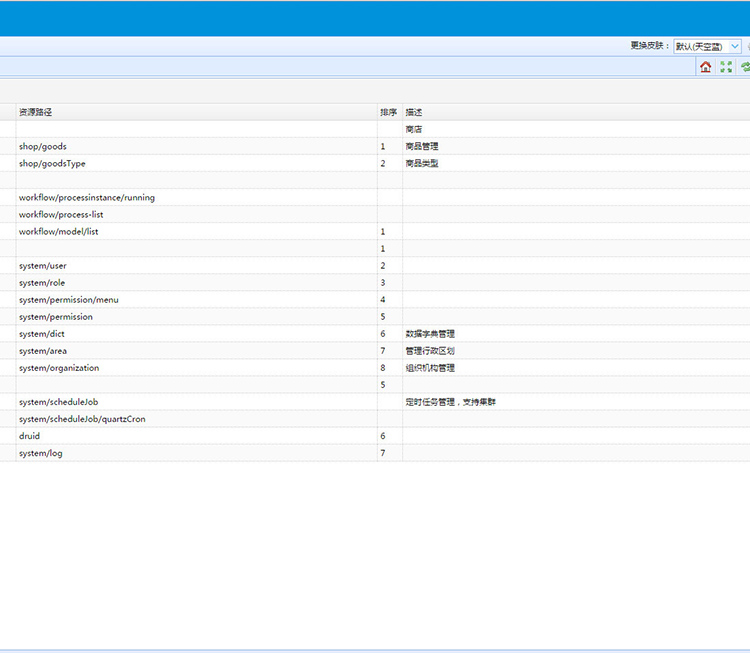Select the workflow/processinstance/running row
Viewport: 750px width, 653px height.
(x=375, y=198)
